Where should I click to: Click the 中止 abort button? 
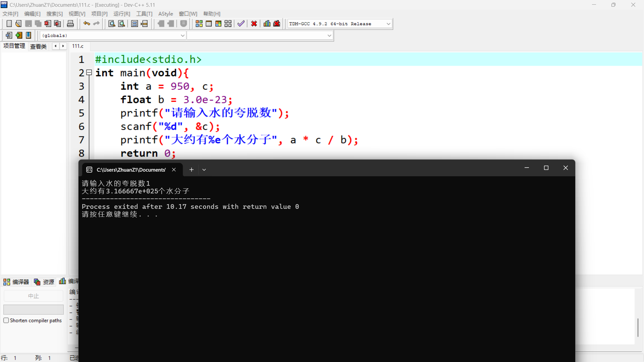click(x=33, y=296)
